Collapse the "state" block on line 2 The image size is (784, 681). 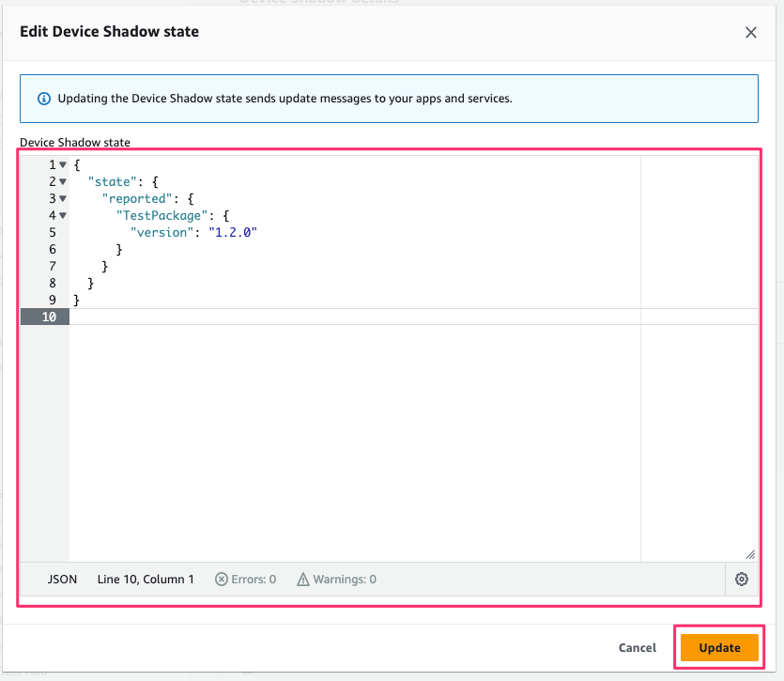click(x=63, y=181)
